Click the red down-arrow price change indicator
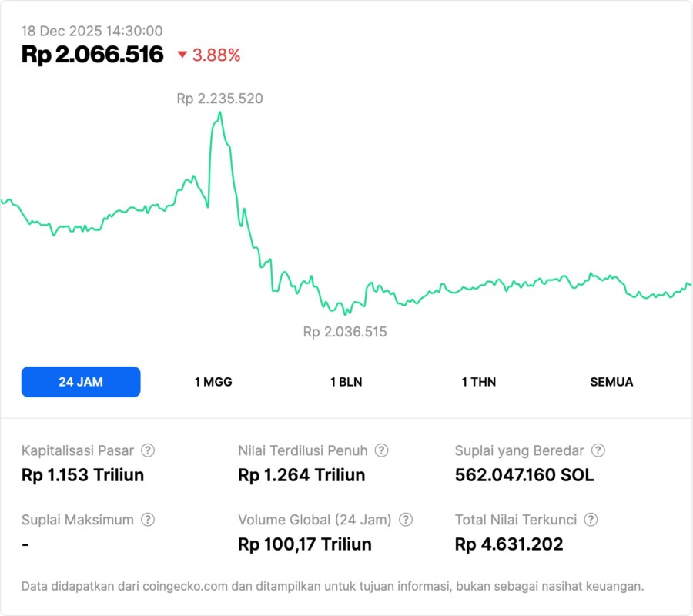This screenshot has height=616, width=693. [182, 55]
